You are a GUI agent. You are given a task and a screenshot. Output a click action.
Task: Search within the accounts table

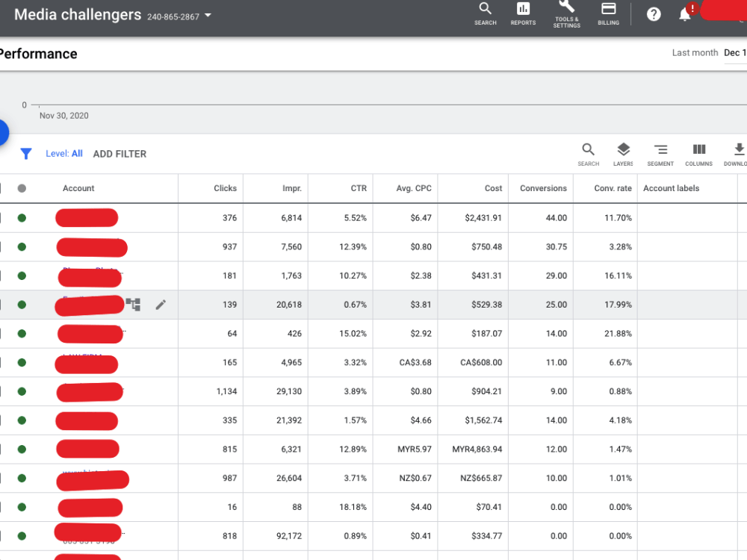589,155
